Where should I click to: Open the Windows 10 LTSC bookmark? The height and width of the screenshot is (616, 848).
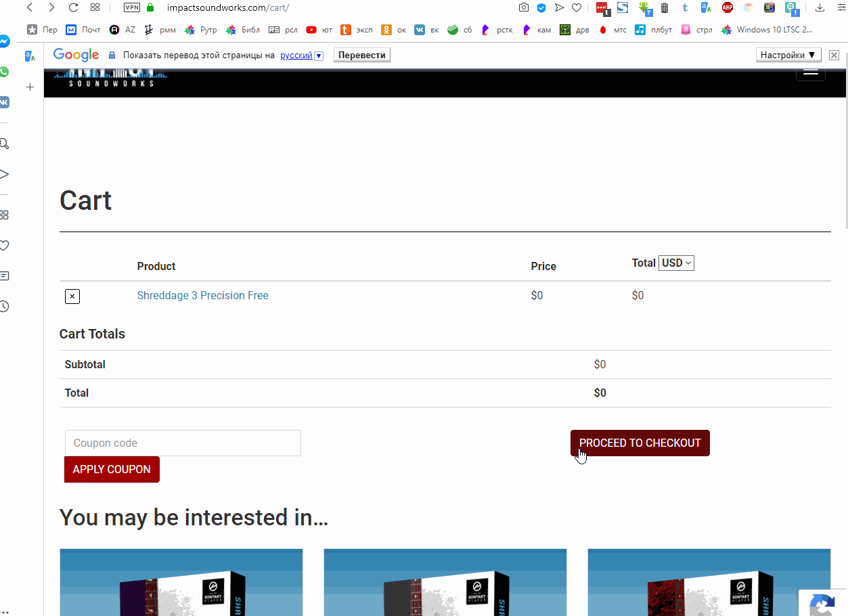767,30
